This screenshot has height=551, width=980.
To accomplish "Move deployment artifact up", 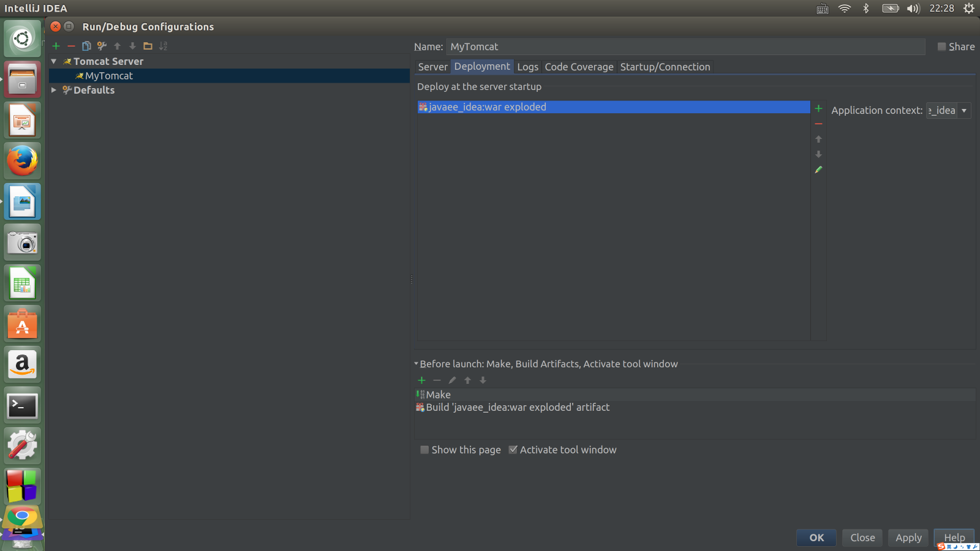I will 818,139.
